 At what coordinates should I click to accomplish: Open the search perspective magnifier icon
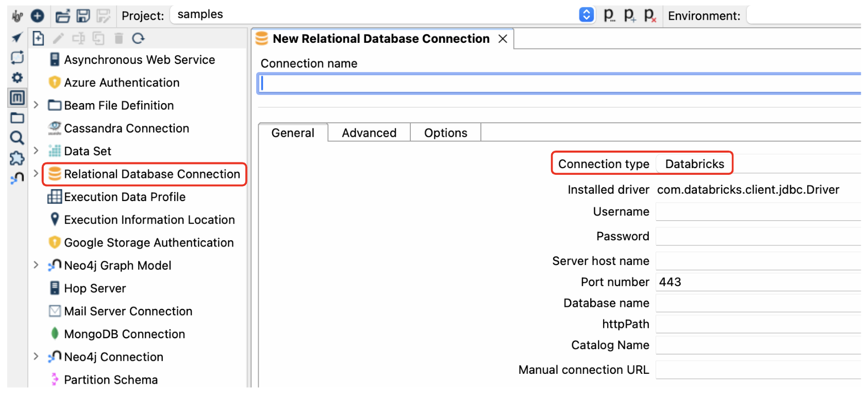[17, 138]
